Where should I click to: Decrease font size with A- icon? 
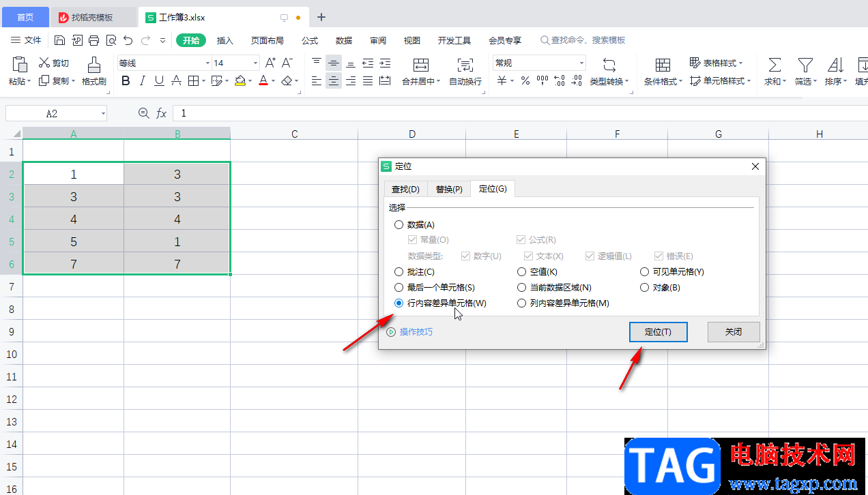coord(287,63)
